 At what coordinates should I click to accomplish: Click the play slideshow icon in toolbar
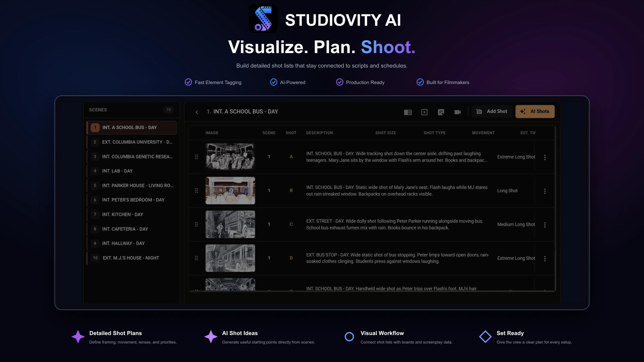[424, 112]
